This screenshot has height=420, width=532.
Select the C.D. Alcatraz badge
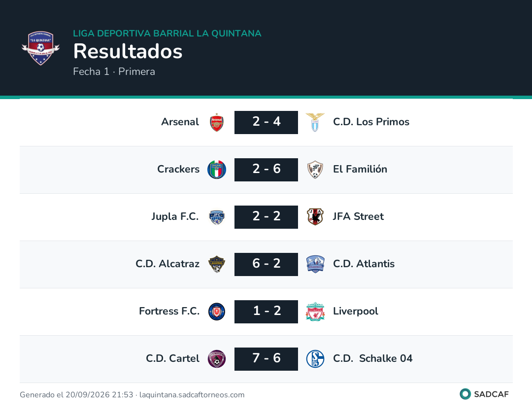216,264
